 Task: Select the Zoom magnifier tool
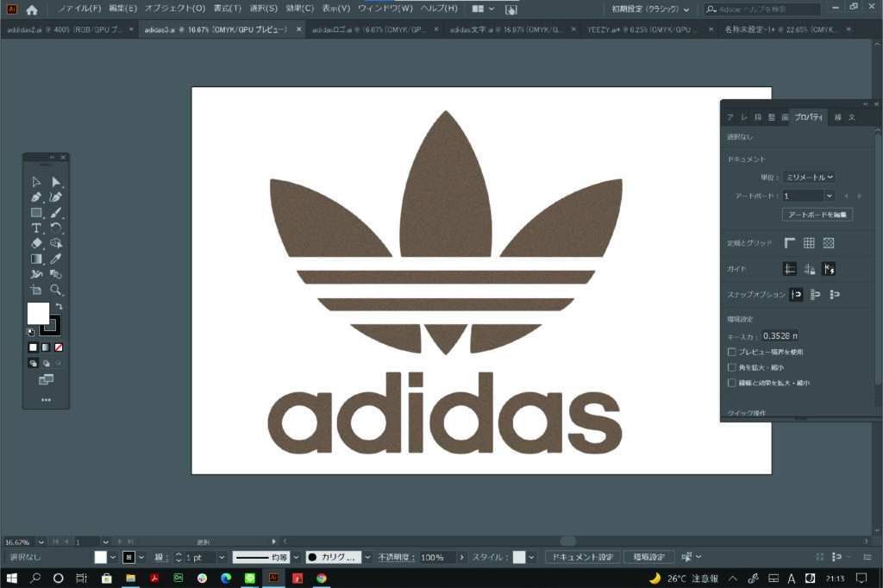pos(56,290)
